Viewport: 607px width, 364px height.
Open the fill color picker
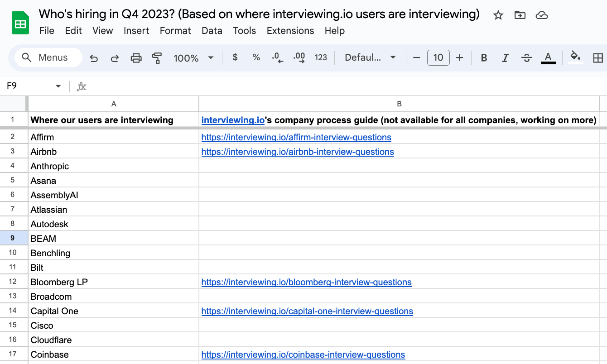(574, 57)
